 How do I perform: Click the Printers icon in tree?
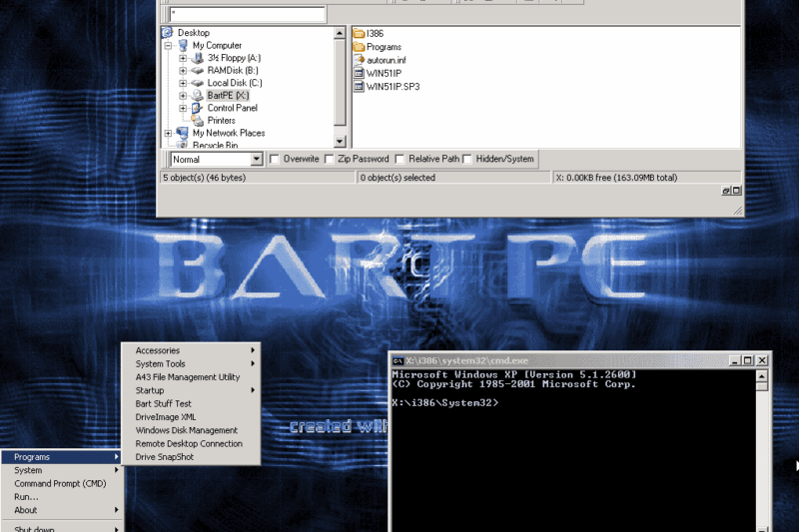click(x=197, y=120)
